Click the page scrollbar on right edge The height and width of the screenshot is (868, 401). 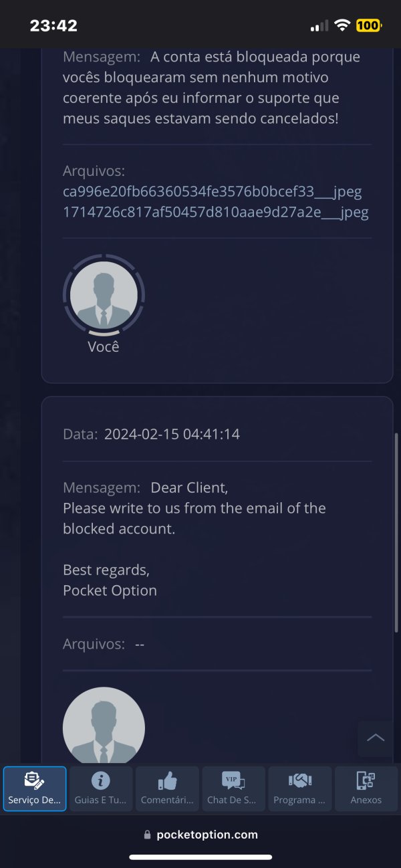[397, 533]
